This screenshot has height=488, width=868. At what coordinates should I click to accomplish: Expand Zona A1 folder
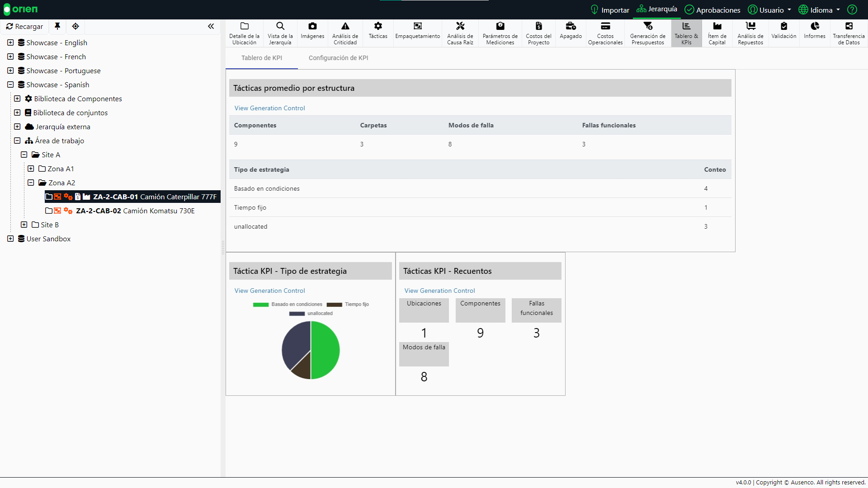pyautogui.click(x=31, y=169)
